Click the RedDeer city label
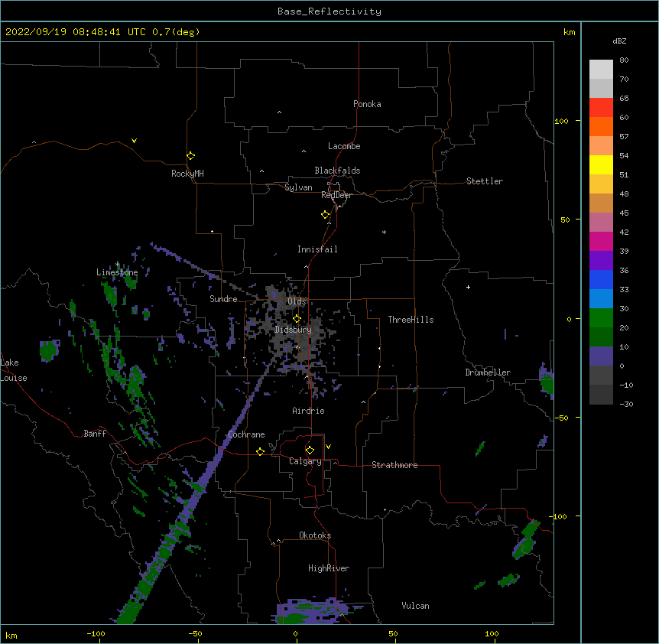Image resolution: width=659 pixels, height=644 pixels. (x=336, y=195)
